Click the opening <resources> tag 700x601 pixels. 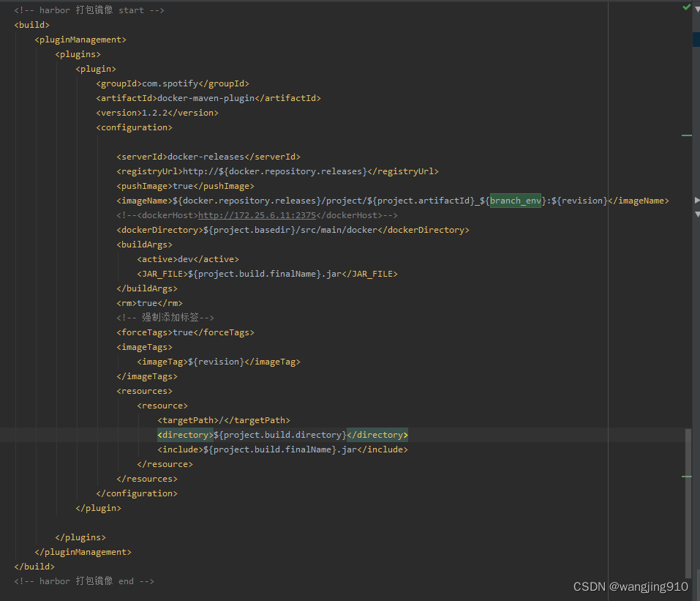pos(144,391)
